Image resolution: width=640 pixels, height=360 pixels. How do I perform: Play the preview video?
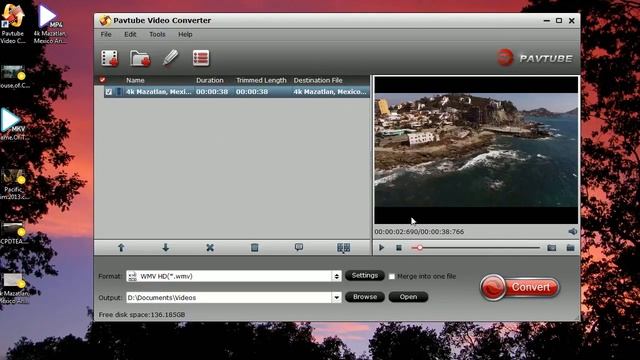(x=381, y=247)
